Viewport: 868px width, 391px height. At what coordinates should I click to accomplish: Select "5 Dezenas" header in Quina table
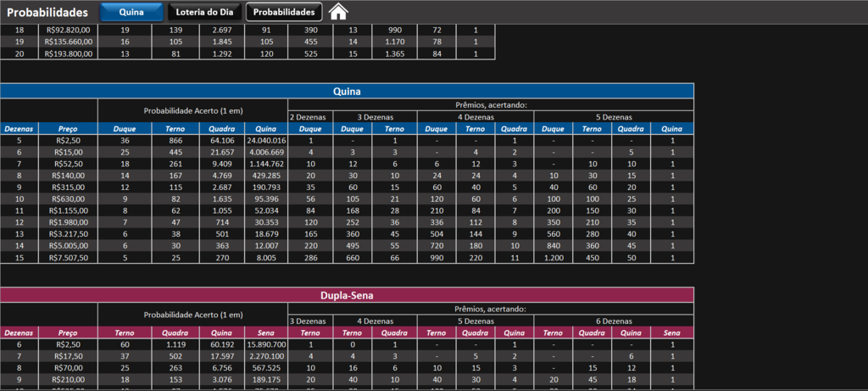click(x=614, y=117)
